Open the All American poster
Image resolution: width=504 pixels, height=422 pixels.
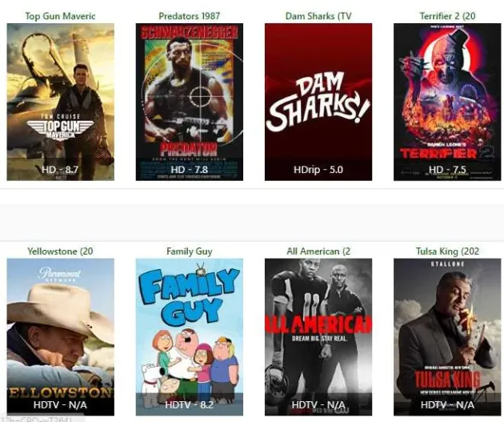pyautogui.click(x=318, y=337)
